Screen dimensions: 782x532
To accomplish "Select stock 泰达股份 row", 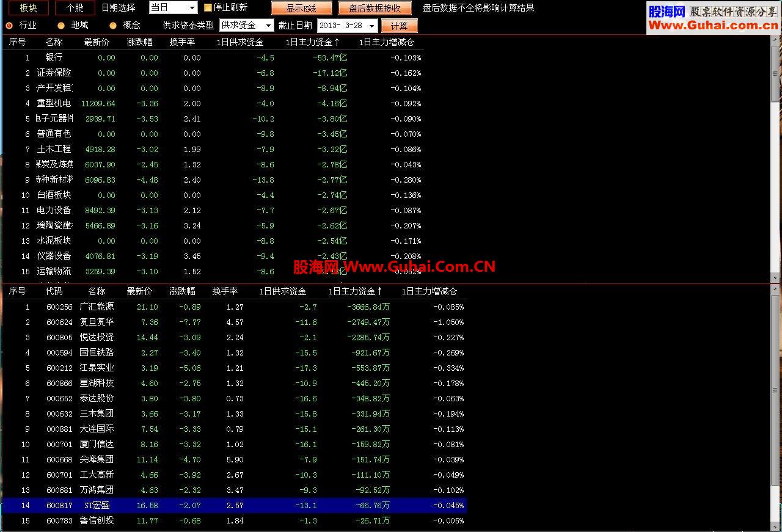I will click(234, 398).
